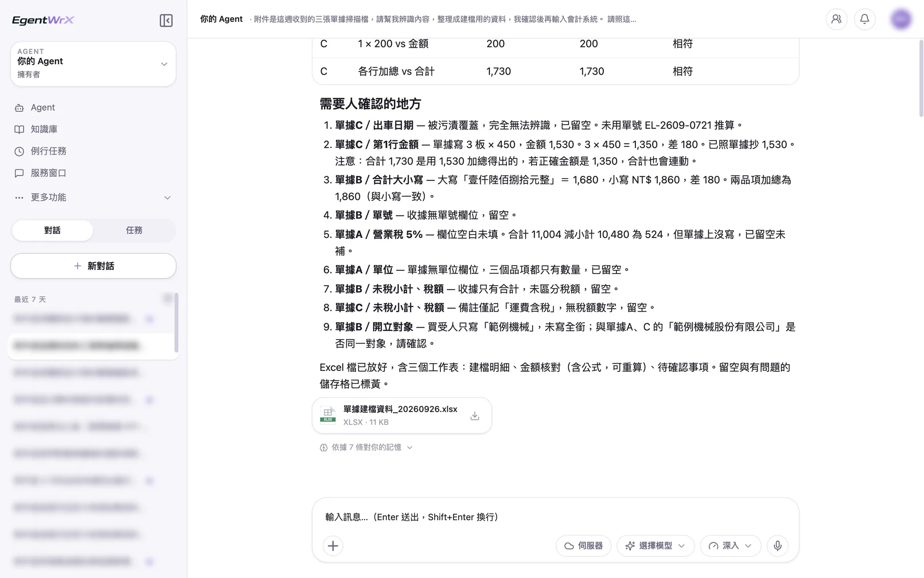924x578 pixels.
Task: Open the 深入 mode dropdown arrow
Action: 748,546
